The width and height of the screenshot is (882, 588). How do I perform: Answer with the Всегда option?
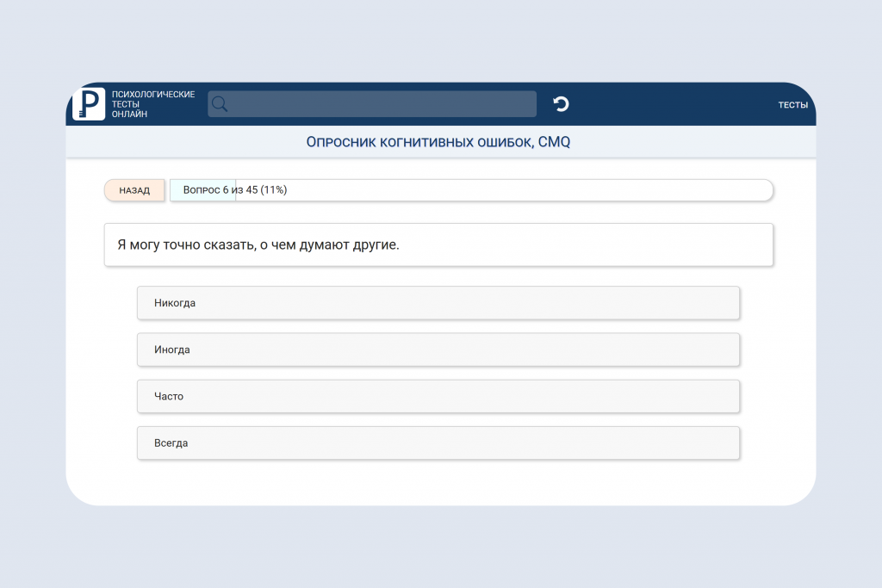click(x=438, y=443)
